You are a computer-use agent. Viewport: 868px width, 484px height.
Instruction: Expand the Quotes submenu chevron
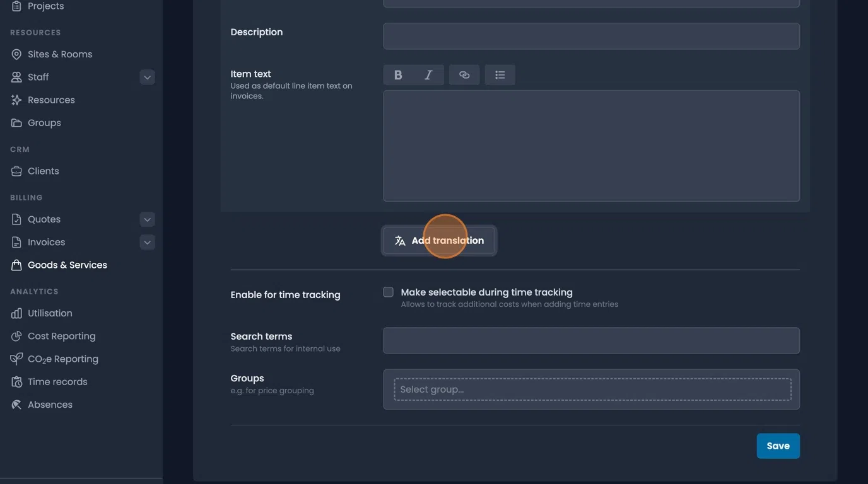coord(146,219)
